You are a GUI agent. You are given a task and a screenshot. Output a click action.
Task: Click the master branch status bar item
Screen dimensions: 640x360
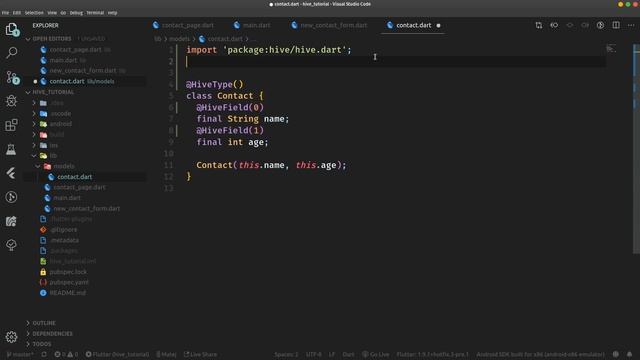20,354
